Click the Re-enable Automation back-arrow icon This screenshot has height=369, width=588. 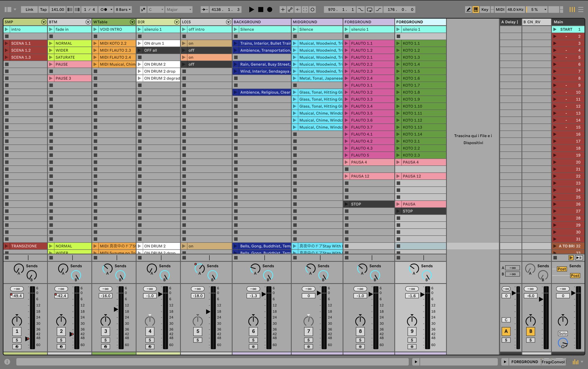click(x=298, y=9)
